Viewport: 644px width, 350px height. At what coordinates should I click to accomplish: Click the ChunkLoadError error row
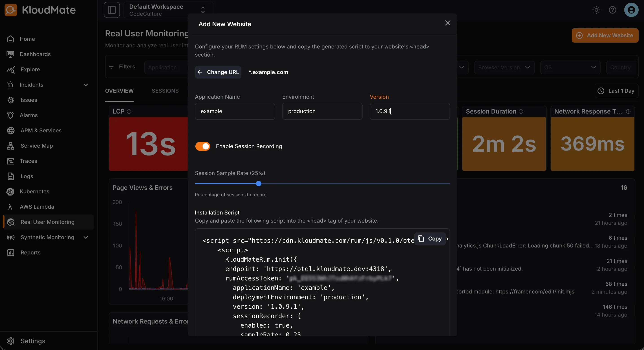pyautogui.click(x=542, y=242)
